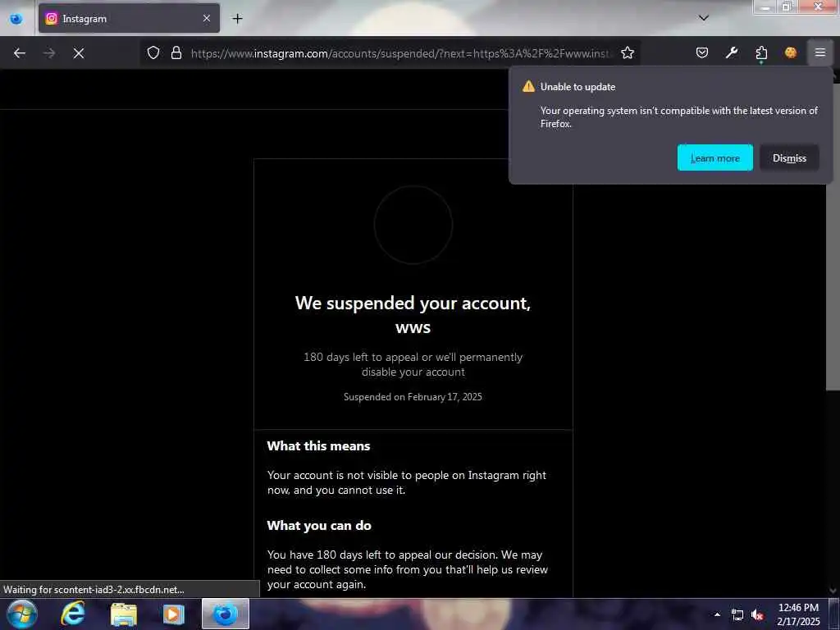Viewport: 840px width, 630px height.
Task: Click the scrollbar down arrow
Action: tap(833, 591)
